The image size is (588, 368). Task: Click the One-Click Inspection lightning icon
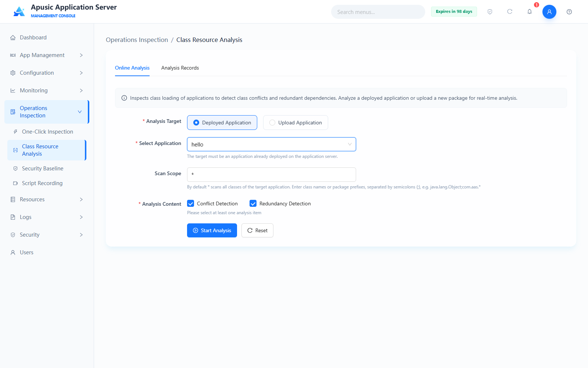(x=15, y=132)
